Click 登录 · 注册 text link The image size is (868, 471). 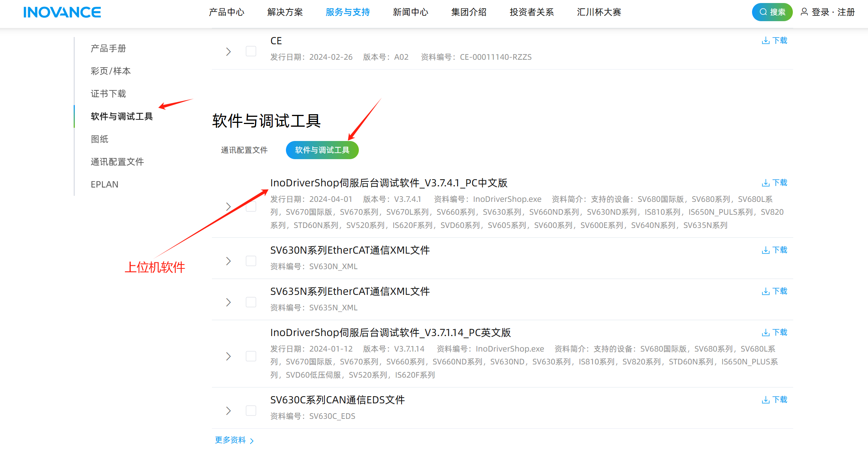(833, 12)
